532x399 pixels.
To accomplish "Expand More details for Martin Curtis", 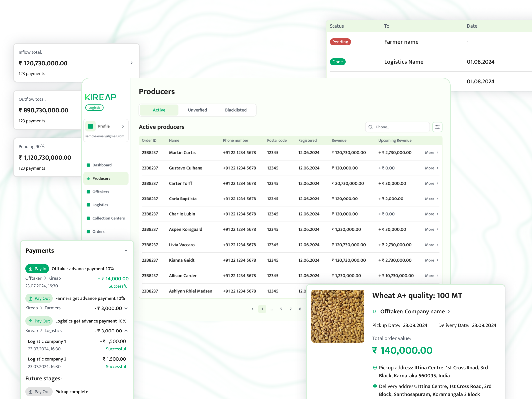I will (x=431, y=152).
